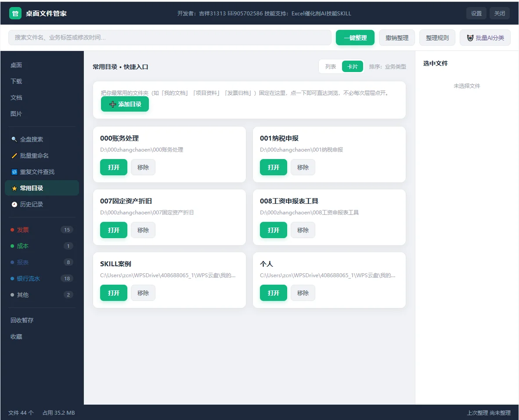
Task: Remove the 001纳税申报 folder
Action: 303,167
